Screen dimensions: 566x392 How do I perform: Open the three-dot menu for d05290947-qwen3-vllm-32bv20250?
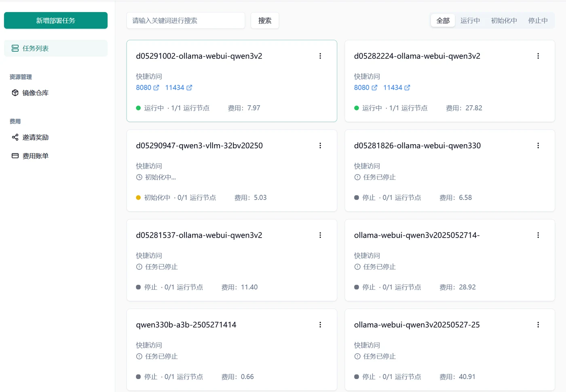coord(320,145)
